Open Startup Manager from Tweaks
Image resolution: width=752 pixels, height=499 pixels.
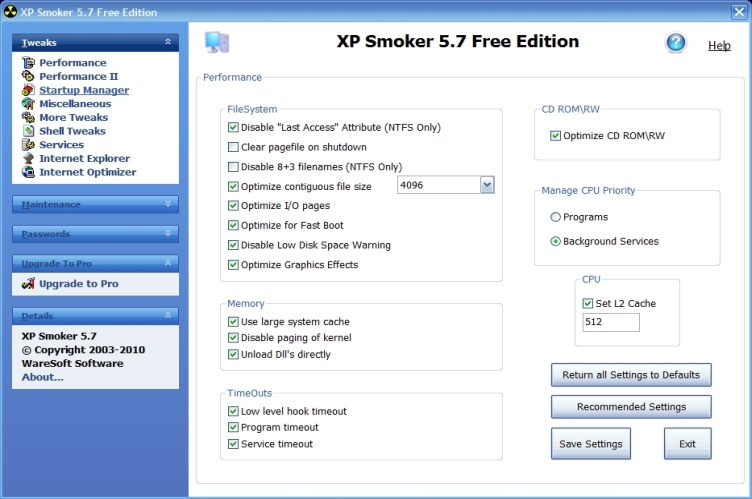click(84, 90)
